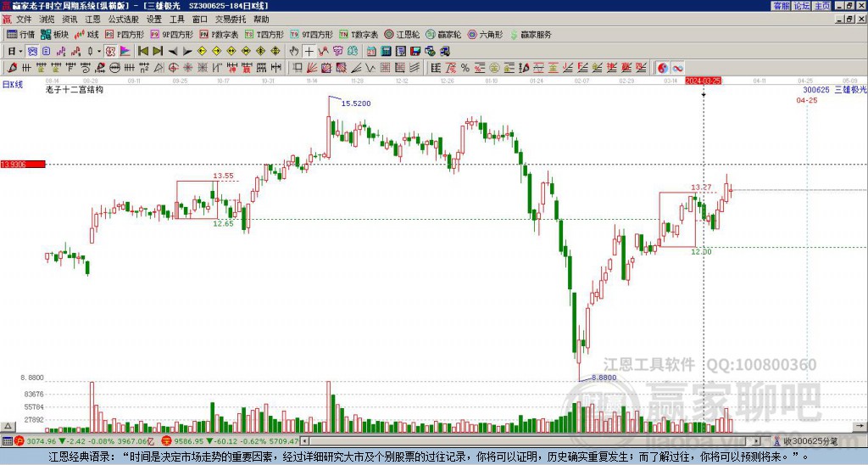Screen dimensions: 868x465
Task: Click the red floppy save icon
Action: [415, 52]
